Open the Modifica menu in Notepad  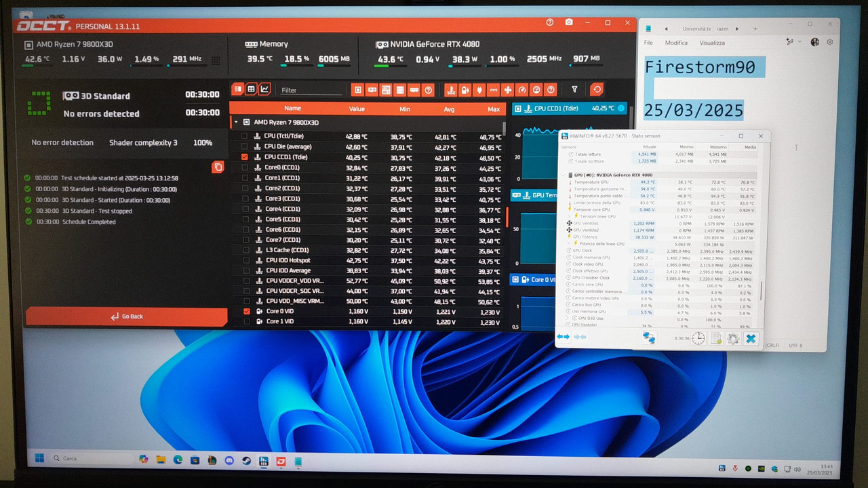676,43
